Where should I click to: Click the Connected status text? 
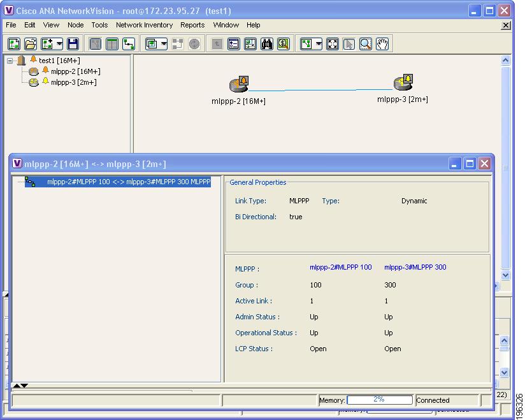pos(433,400)
